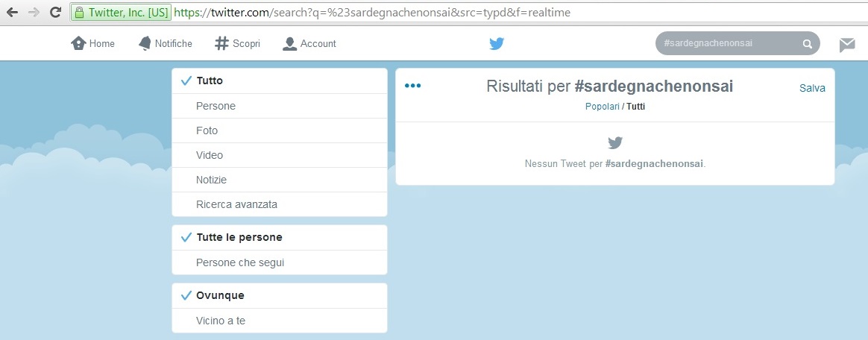Select the Ovunque location option
868x340 pixels.
point(280,296)
